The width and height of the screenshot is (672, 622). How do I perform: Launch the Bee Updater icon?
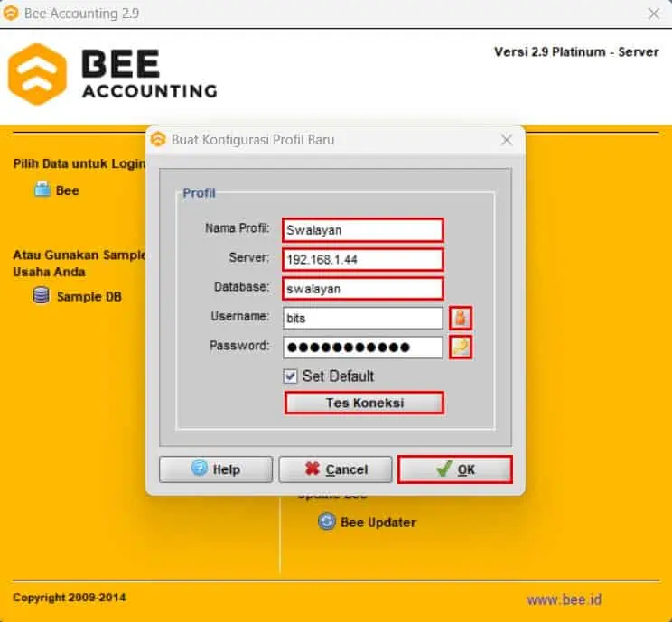coord(327,521)
